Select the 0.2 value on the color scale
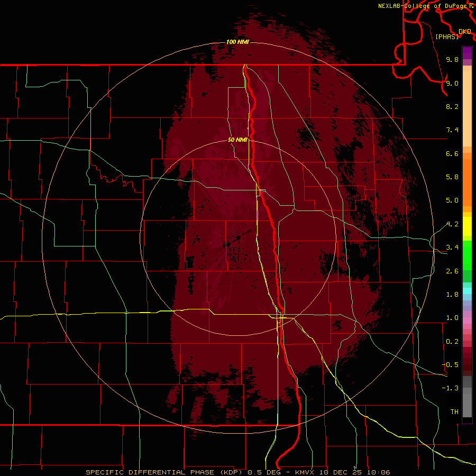Image resolution: width=476 pixels, height=476 pixels. (452, 342)
